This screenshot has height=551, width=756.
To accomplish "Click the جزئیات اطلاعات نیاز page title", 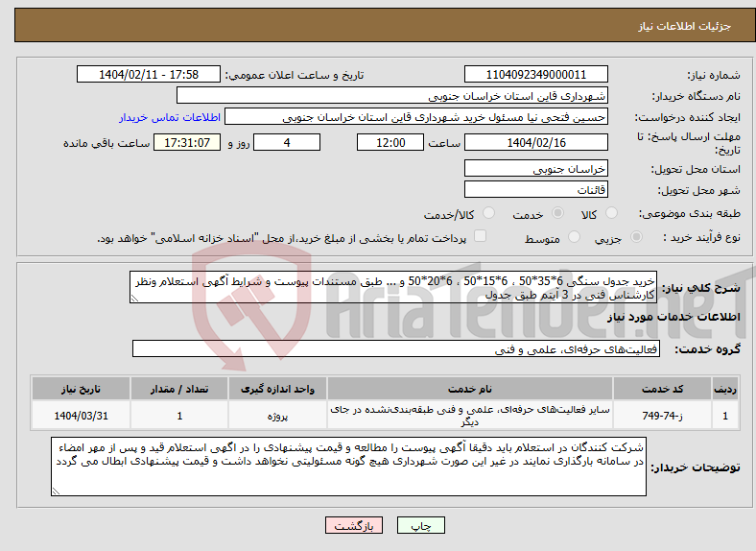I will 685,26.
